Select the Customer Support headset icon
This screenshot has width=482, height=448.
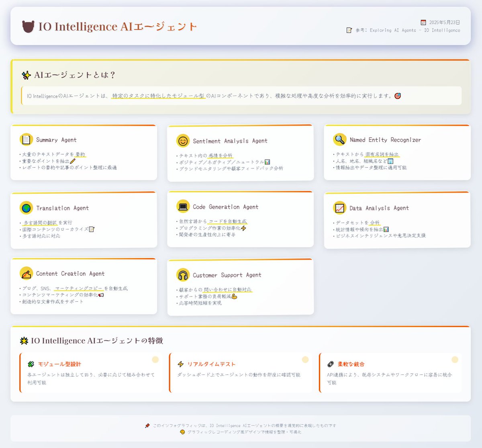click(183, 275)
